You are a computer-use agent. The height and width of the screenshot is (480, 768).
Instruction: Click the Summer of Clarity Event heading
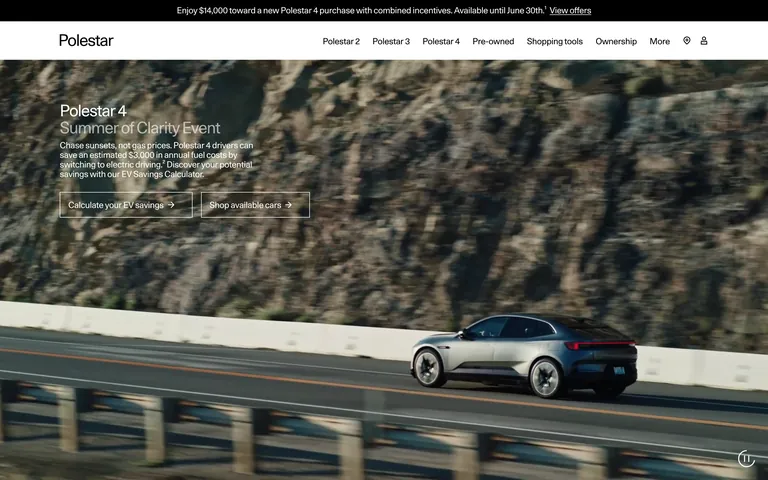140,128
